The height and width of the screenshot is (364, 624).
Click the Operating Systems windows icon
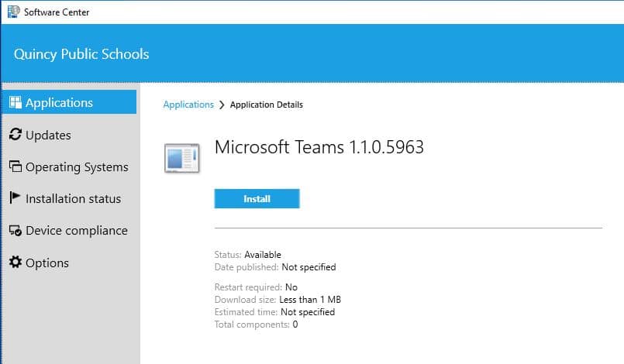tap(15, 167)
